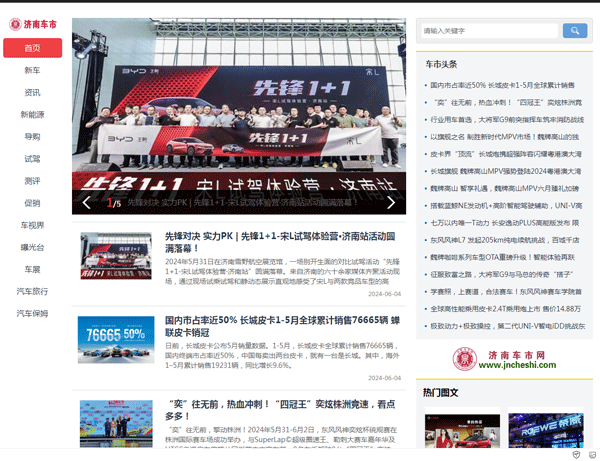Open the 新车 menu item
The width and height of the screenshot is (600, 461).
(33, 70)
